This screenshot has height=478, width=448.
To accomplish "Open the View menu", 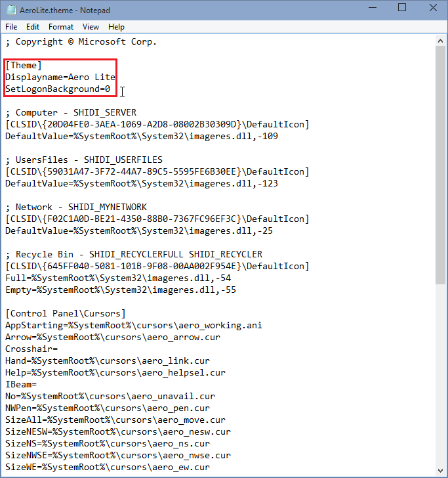I will point(91,27).
